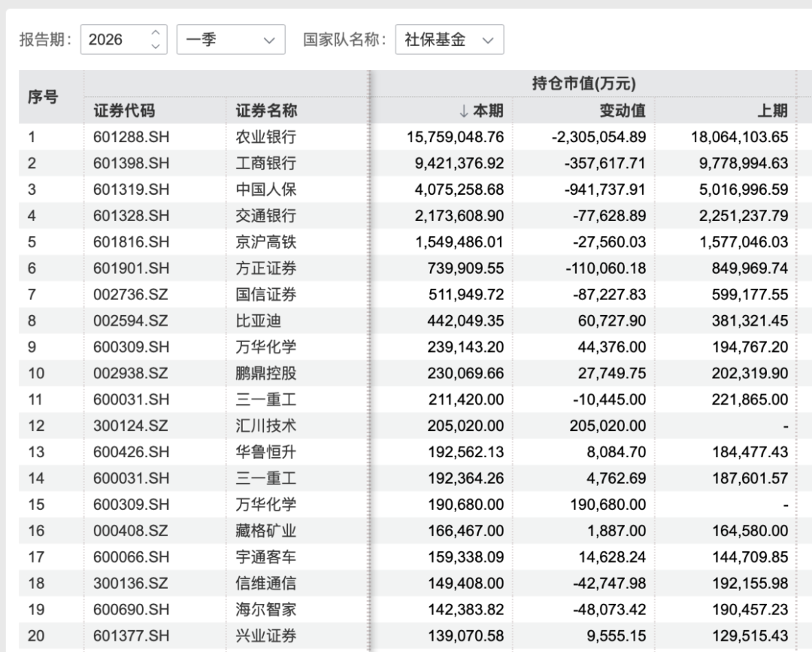
Task: Click current value 9,421,376.92
Action: (x=459, y=163)
